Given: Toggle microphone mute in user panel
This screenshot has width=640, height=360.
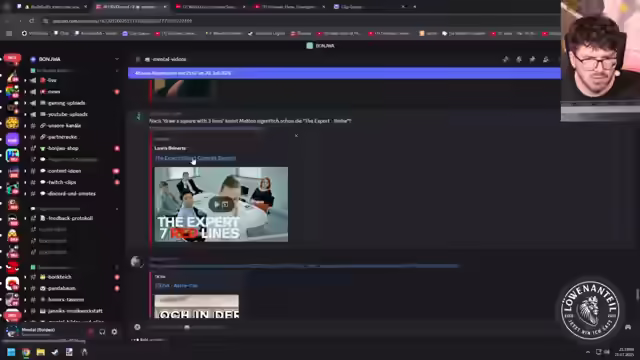Looking at the screenshot, I should tap(90, 332).
